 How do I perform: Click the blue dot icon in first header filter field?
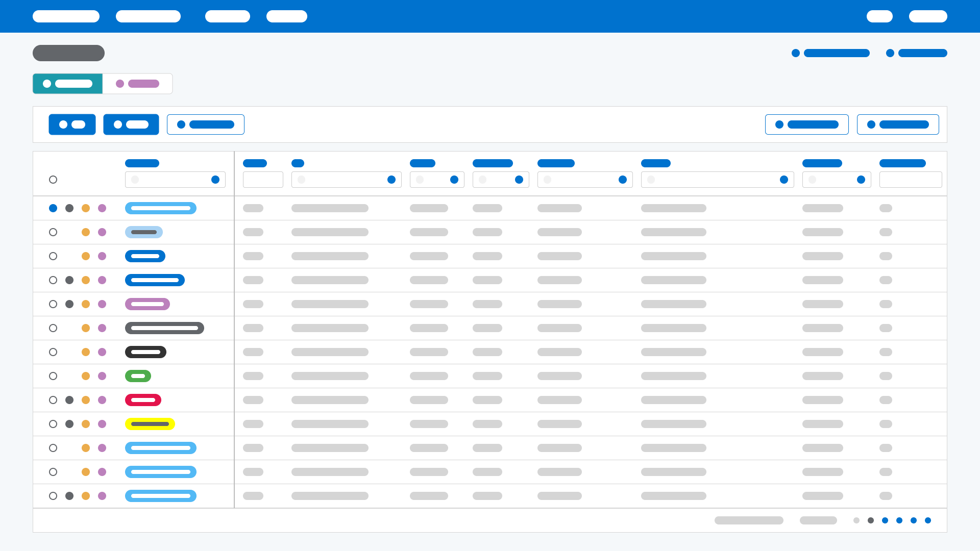(215, 180)
